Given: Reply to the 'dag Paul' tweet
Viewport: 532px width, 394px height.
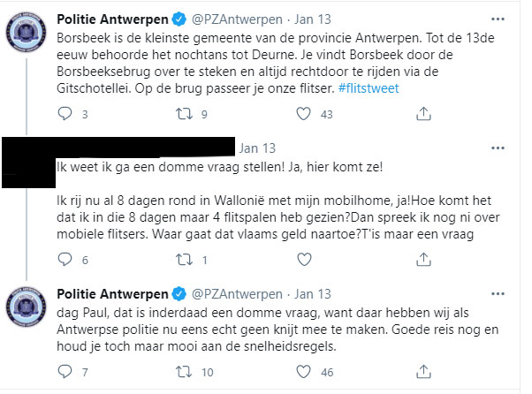Looking at the screenshot, I should [65, 372].
